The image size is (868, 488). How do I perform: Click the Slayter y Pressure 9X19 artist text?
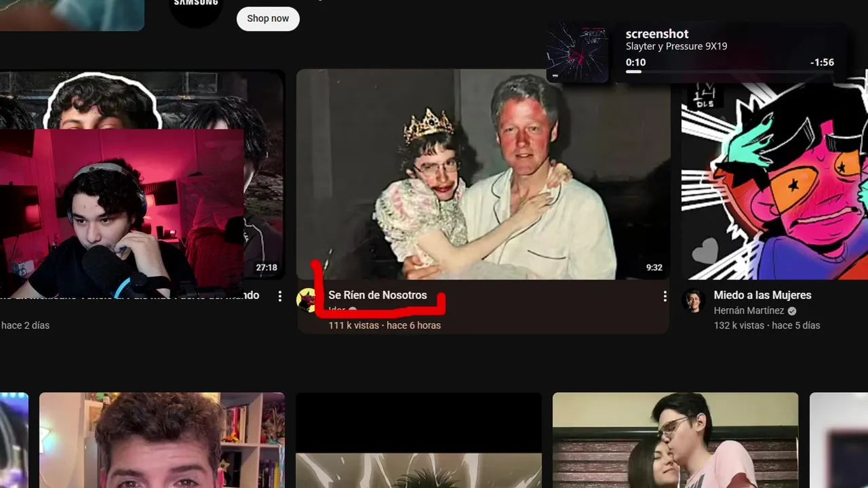pyautogui.click(x=676, y=47)
